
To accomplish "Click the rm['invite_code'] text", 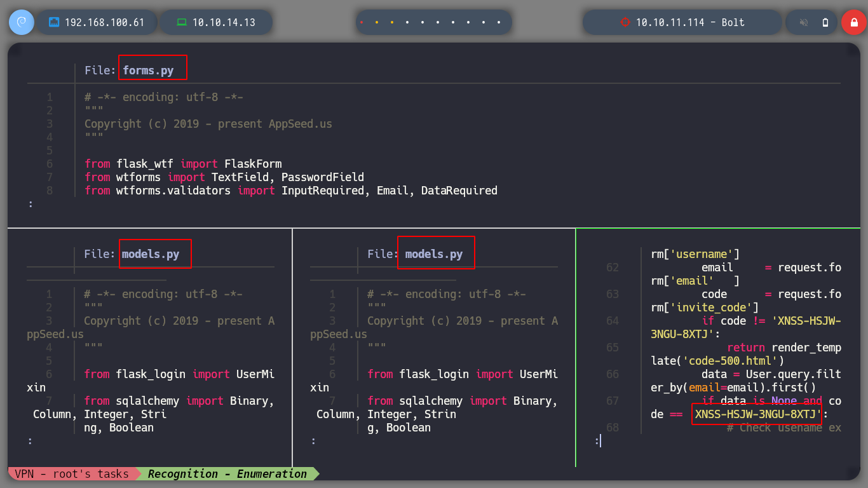I will (705, 308).
